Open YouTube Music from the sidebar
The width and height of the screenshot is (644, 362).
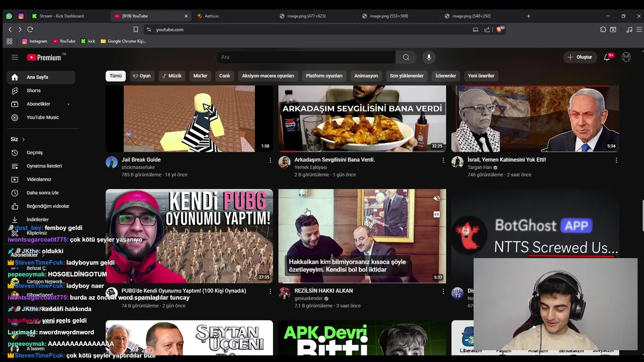41,117
